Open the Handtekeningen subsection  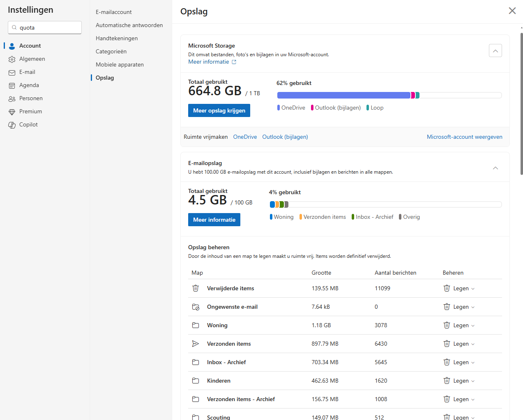click(x=117, y=38)
